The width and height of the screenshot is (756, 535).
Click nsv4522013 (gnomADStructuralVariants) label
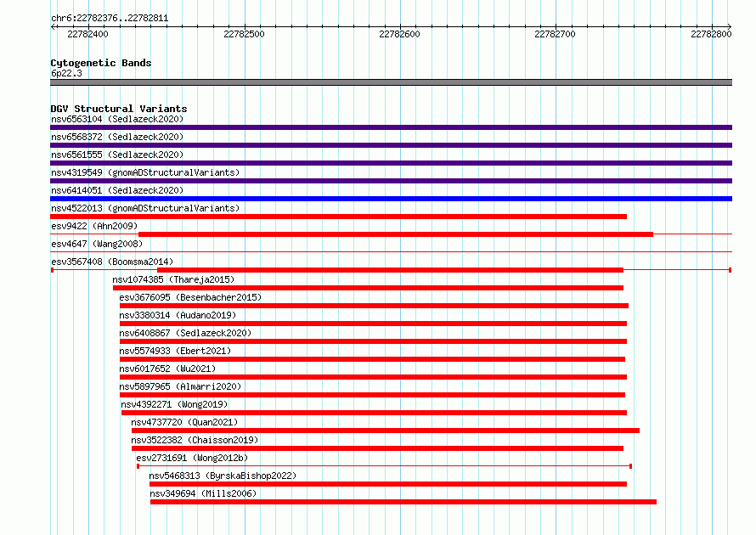coord(145,208)
